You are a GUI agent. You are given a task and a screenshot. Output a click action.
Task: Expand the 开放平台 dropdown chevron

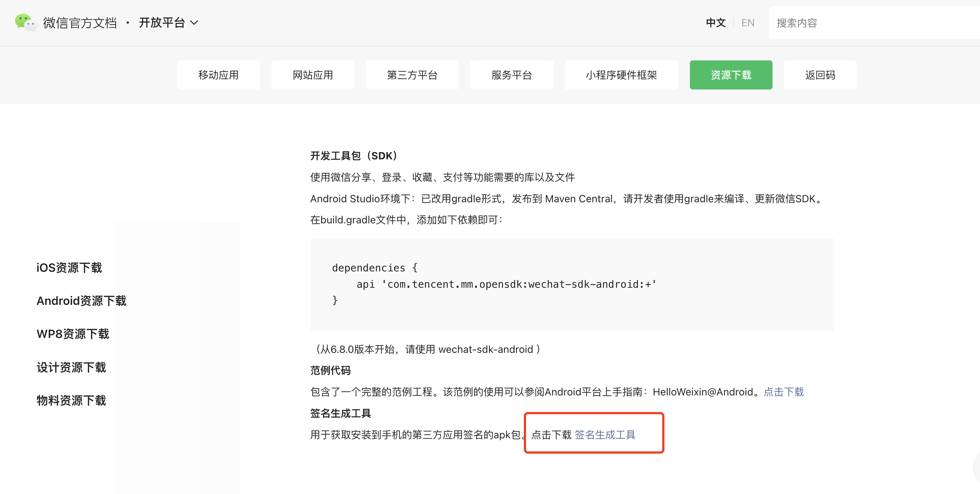coord(194,23)
